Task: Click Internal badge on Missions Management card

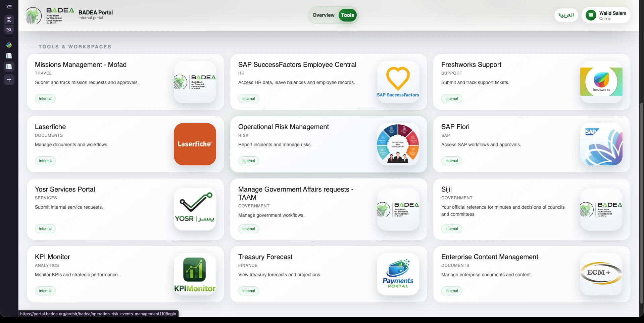Action: click(45, 98)
